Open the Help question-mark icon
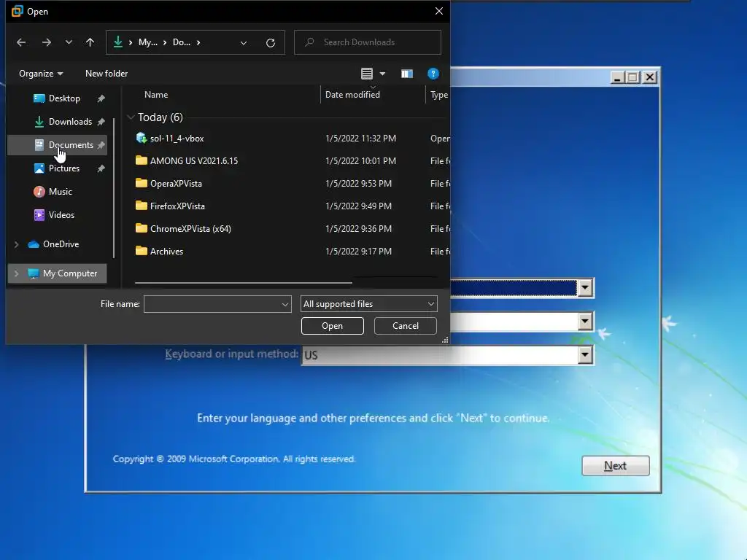Screen dimensions: 747x560 [x=433, y=74]
